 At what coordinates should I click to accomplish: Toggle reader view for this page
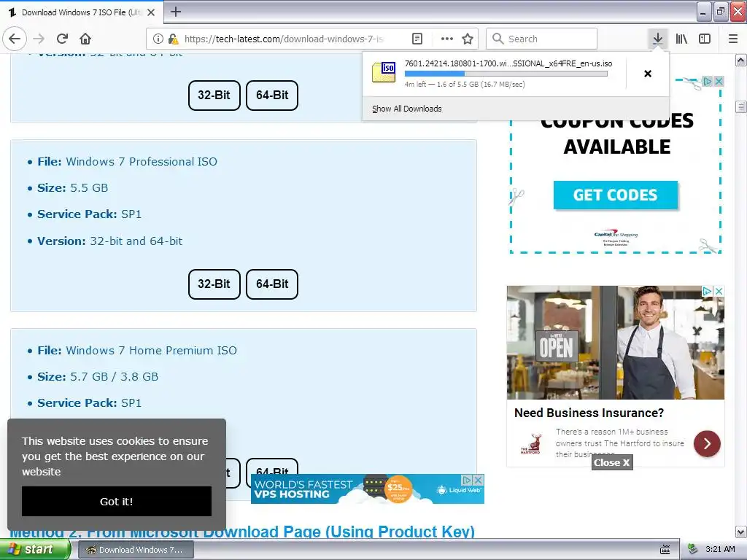coord(417,39)
